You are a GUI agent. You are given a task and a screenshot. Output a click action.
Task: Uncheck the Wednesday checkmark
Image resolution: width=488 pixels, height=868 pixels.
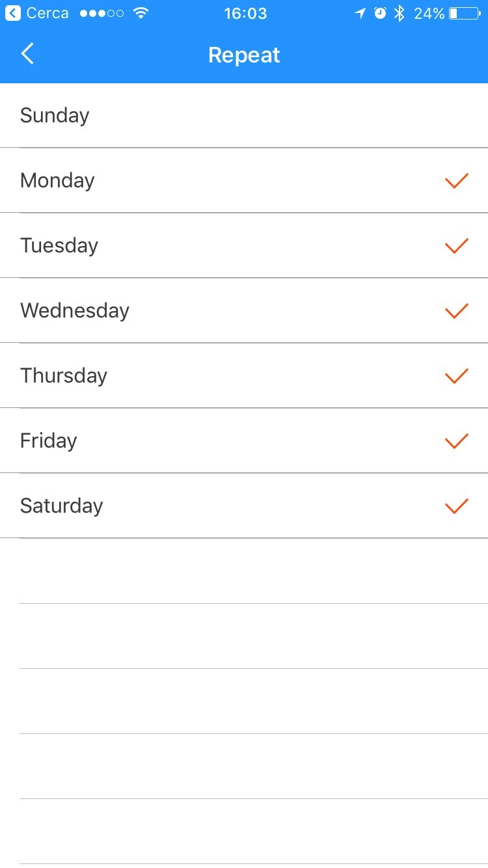456,311
